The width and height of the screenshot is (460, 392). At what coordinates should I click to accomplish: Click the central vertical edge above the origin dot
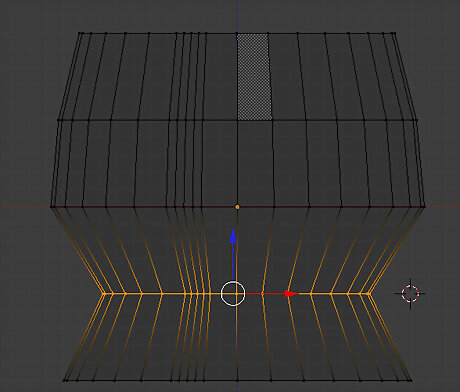tap(237, 162)
